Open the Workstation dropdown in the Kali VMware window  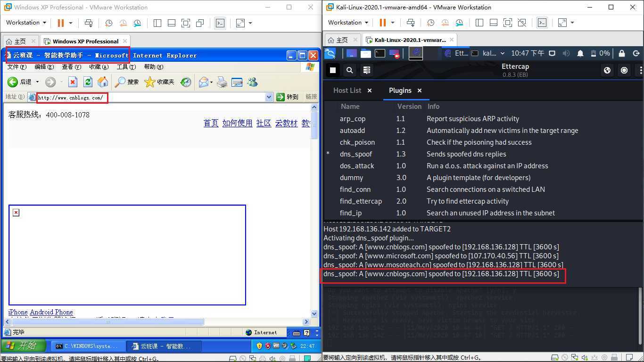click(348, 23)
